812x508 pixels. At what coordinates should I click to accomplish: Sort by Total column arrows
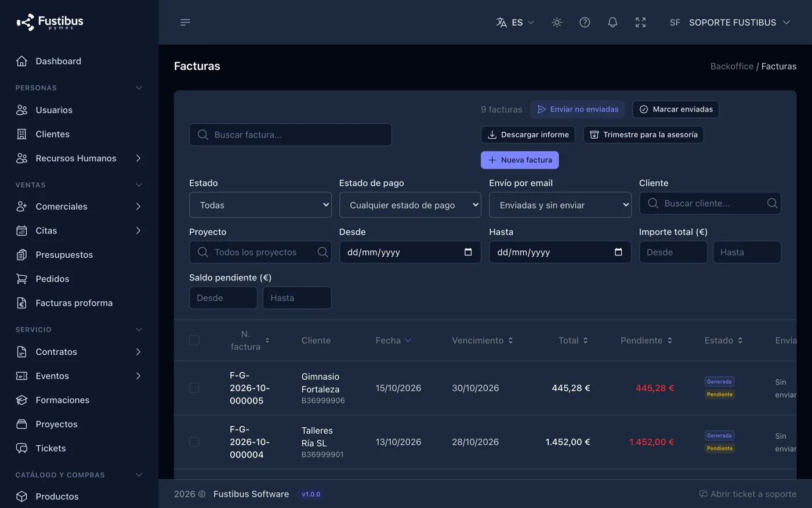pyautogui.click(x=585, y=340)
